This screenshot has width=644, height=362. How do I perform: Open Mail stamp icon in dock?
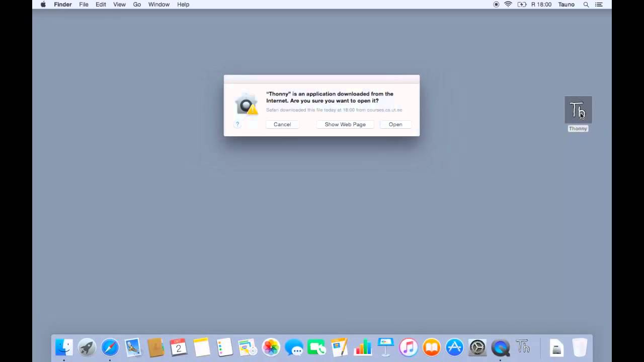pos(133,347)
